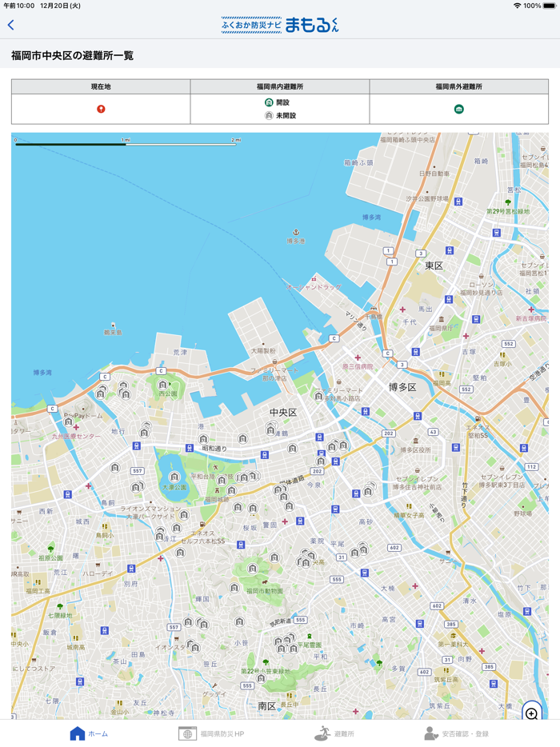The width and height of the screenshot is (560, 747).
Task: Tap the grey 未開設 shelter legend icon
Action: coord(269,115)
